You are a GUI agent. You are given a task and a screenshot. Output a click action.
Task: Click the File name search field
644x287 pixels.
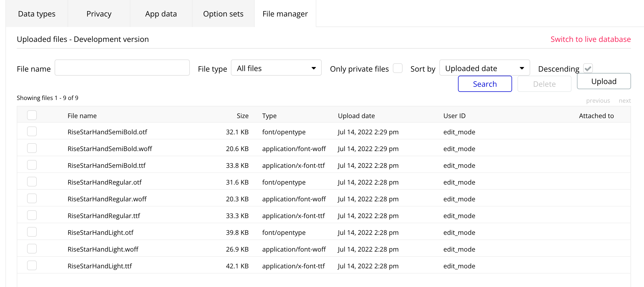[122, 68]
